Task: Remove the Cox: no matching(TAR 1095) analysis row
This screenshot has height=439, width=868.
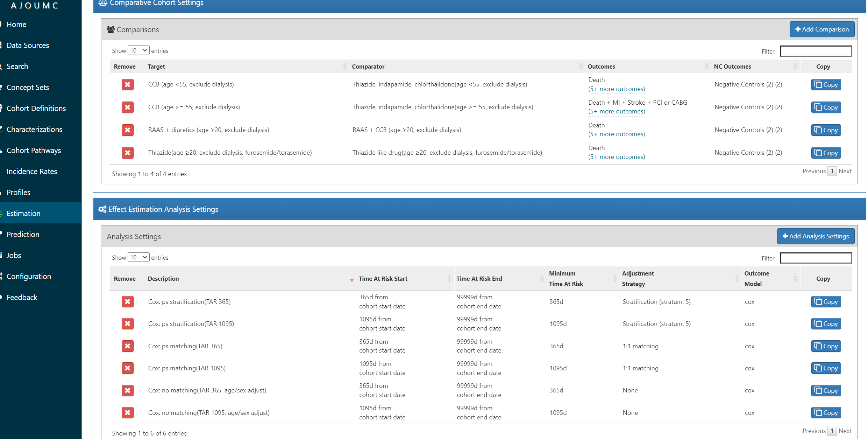Action: 127,412
